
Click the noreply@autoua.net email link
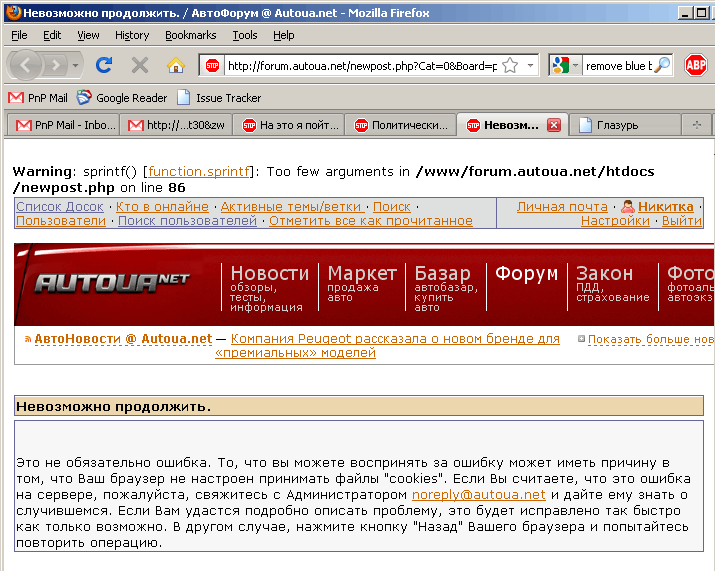(x=478, y=494)
